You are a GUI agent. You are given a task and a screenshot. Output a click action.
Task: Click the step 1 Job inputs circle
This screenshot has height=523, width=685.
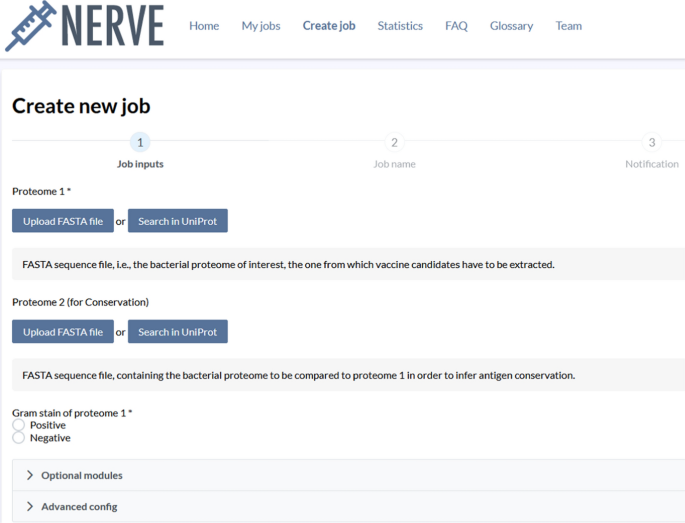[140, 142]
